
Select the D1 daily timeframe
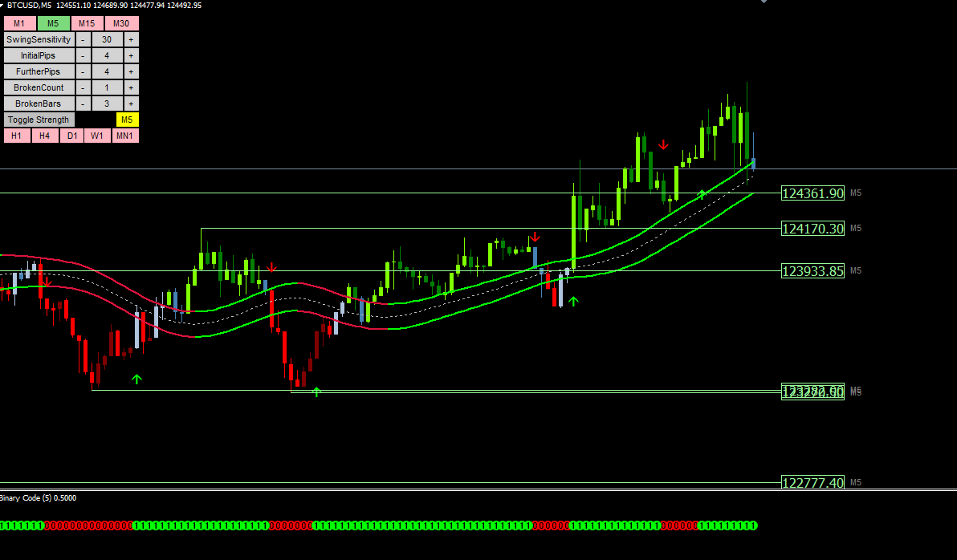72,136
